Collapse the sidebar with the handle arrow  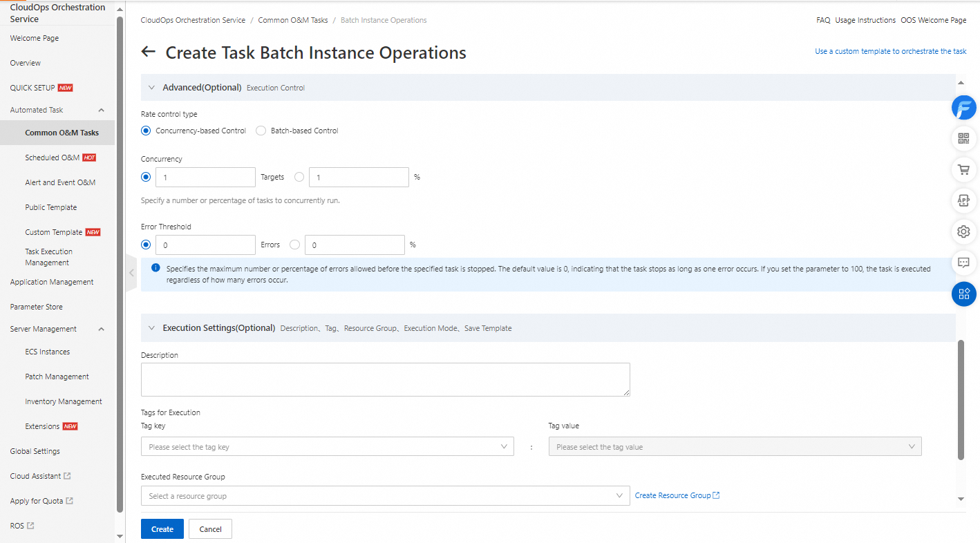click(x=131, y=273)
